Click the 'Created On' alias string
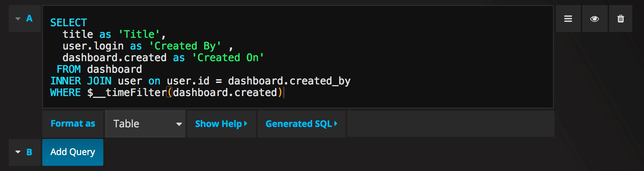 point(228,57)
